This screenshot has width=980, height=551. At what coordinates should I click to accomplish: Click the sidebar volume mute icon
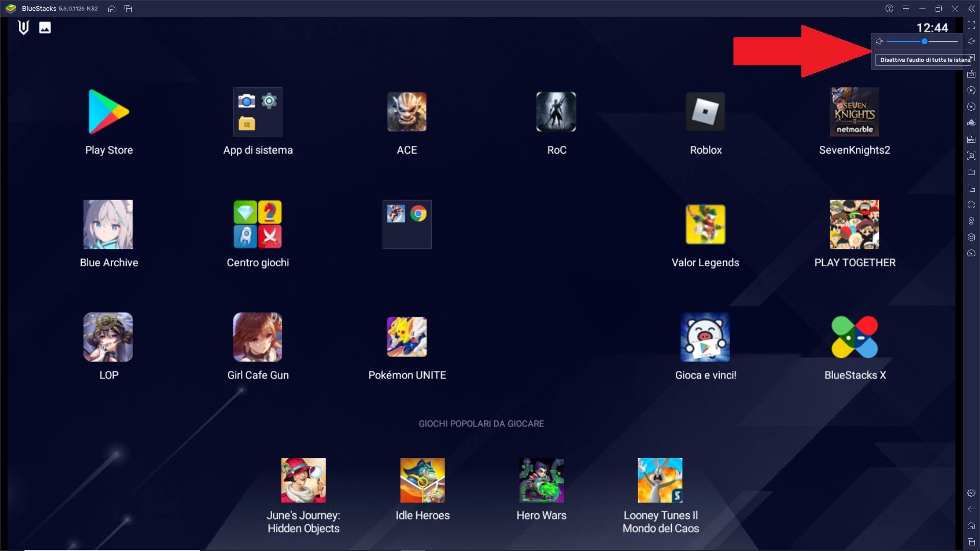(x=971, y=41)
